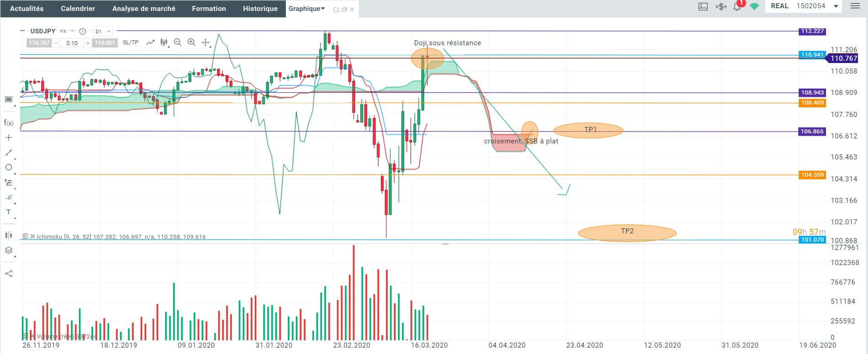The image size is (868, 354).
Task: Open the Analyse de marché tab
Action: click(x=144, y=9)
